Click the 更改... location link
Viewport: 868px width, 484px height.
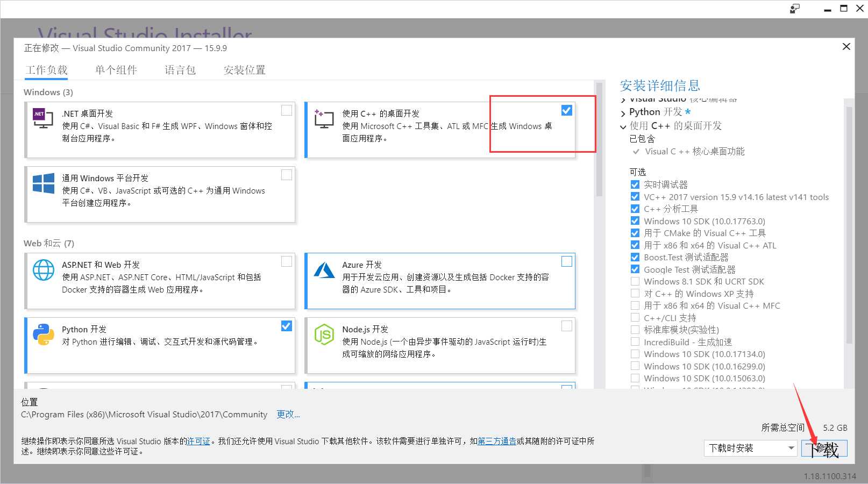click(x=288, y=414)
